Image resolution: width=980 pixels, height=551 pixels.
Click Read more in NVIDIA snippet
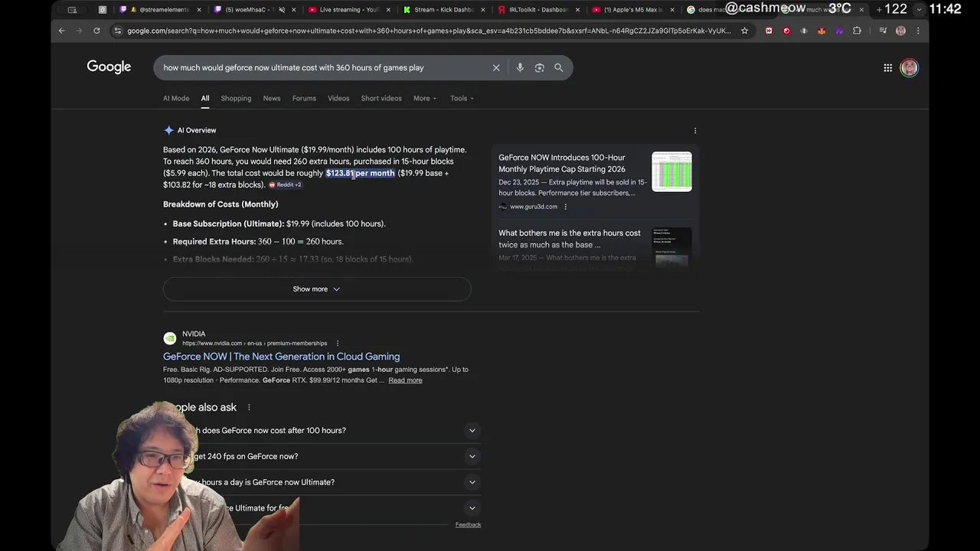point(405,380)
